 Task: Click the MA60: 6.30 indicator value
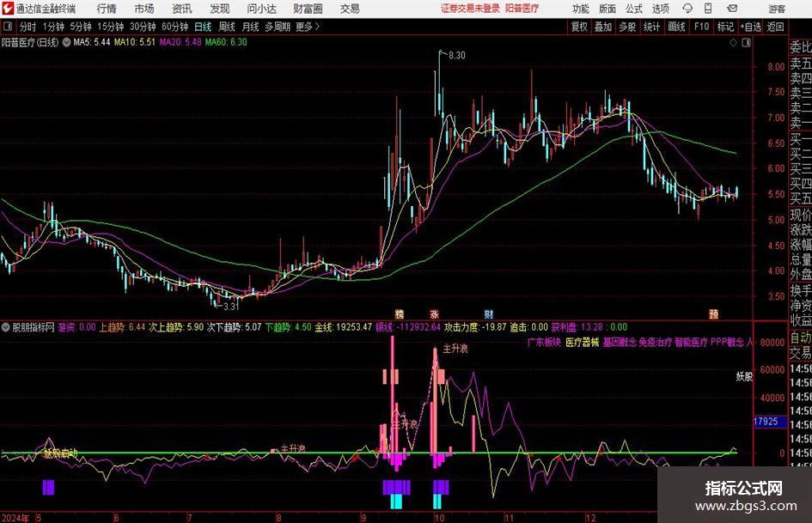pos(226,42)
